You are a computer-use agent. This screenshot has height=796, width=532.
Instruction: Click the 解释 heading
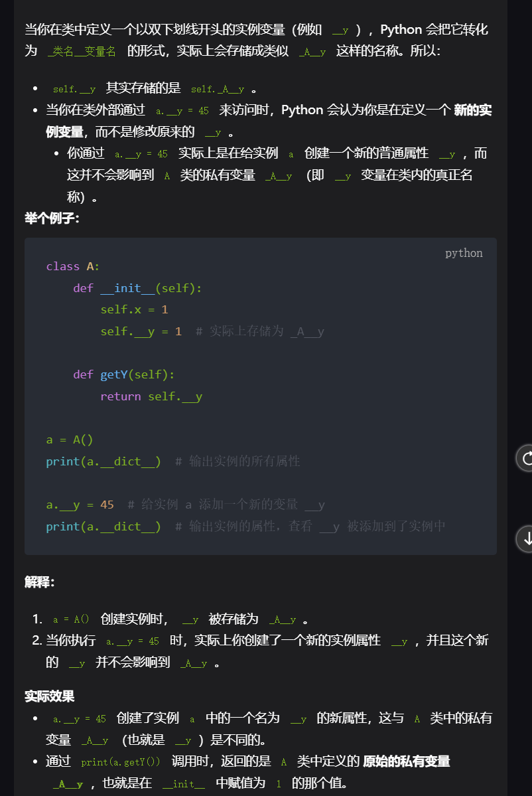39,582
